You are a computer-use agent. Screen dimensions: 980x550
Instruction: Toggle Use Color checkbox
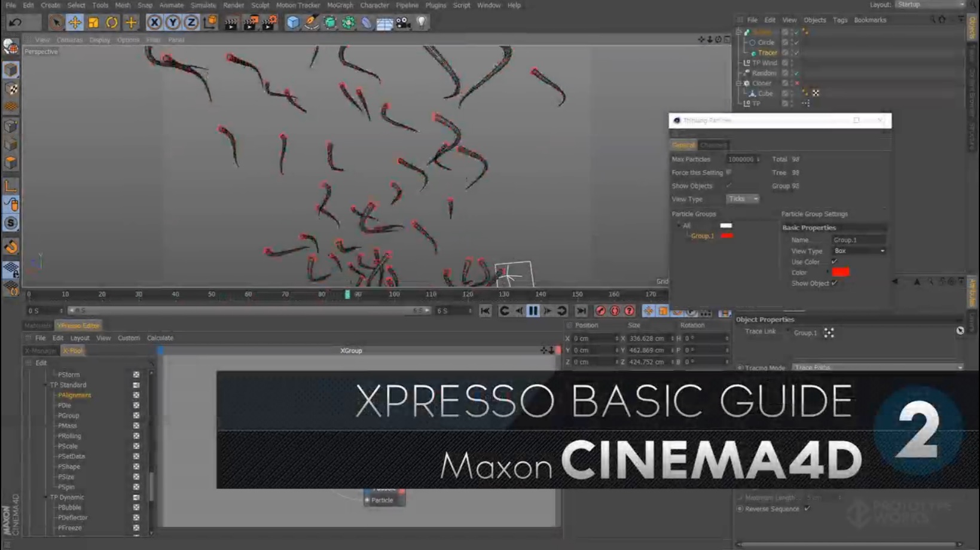pyautogui.click(x=834, y=262)
